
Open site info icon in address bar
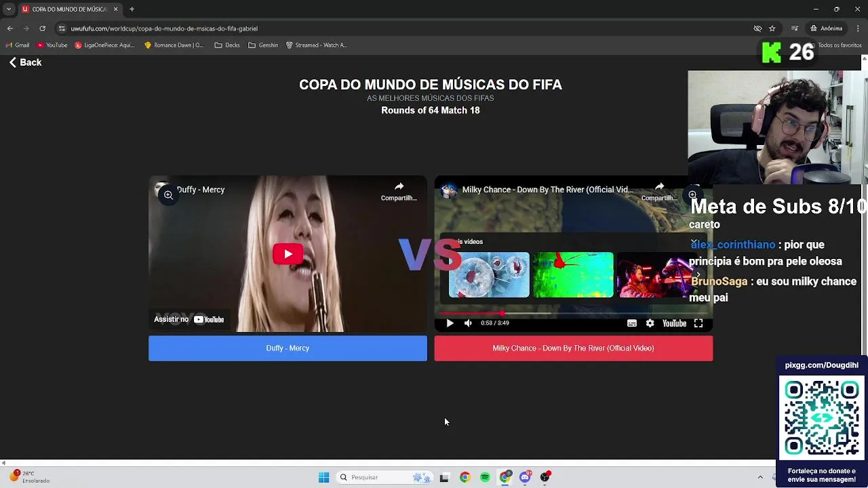point(62,28)
